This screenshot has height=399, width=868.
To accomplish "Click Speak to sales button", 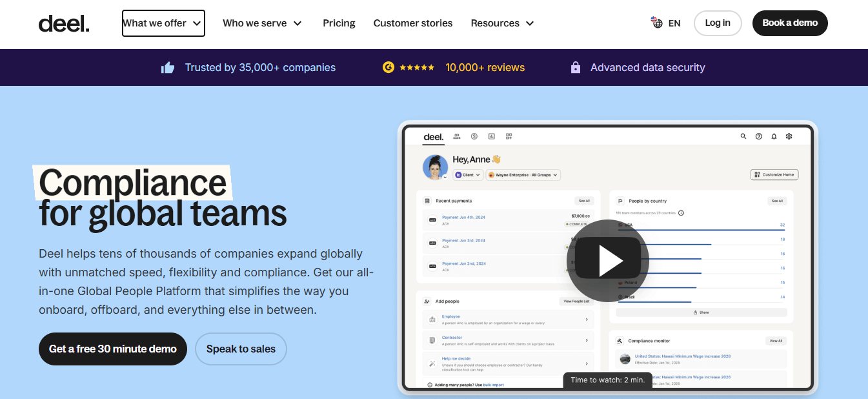I will point(241,349).
